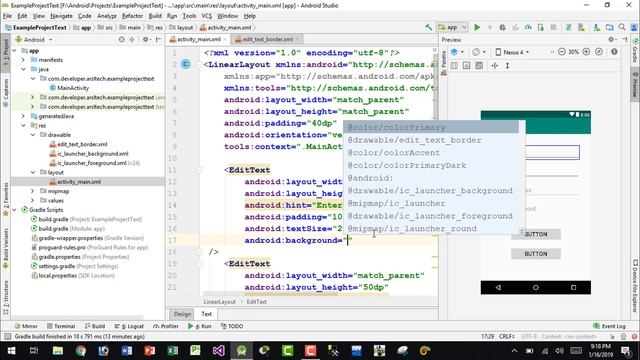Click the gutter class icon on line 2
Viewport: 640px width, 360px height.
point(186,64)
